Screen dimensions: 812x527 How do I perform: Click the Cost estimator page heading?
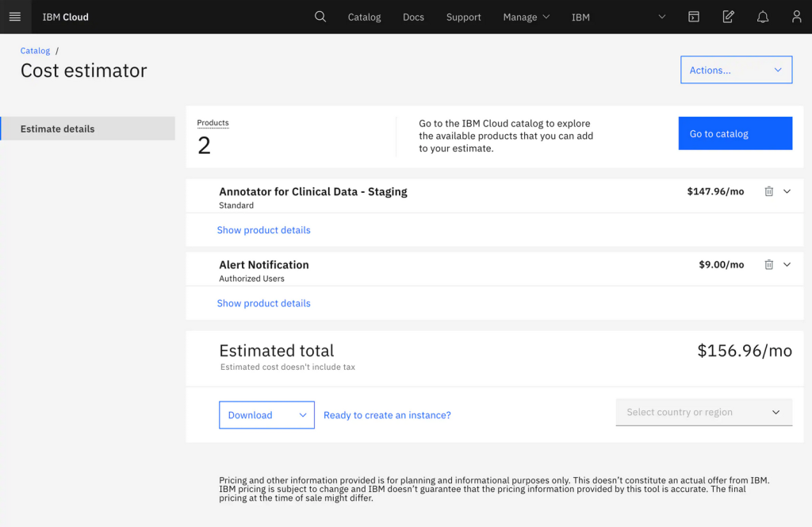[x=83, y=71]
